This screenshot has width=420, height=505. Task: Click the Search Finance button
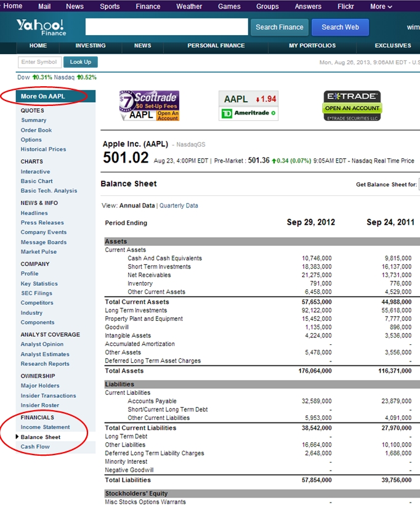pyautogui.click(x=279, y=27)
